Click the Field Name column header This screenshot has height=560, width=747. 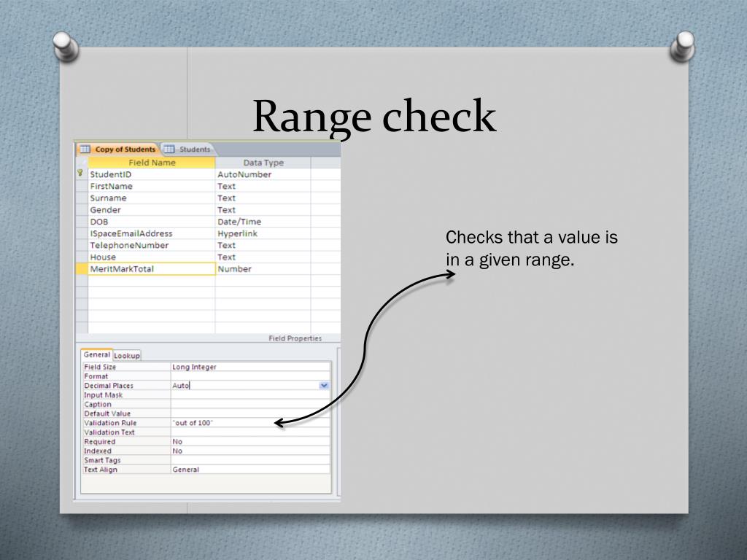pyautogui.click(x=152, y=163)
